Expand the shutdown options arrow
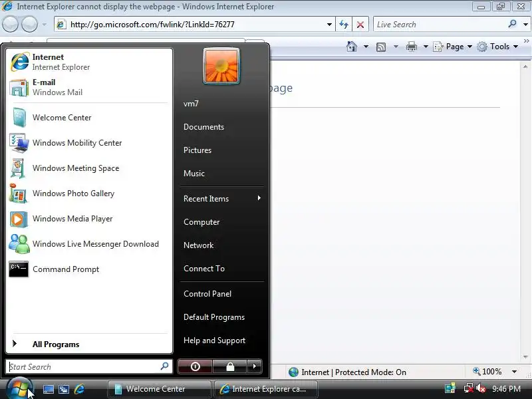532x399 pixels. 255,366
